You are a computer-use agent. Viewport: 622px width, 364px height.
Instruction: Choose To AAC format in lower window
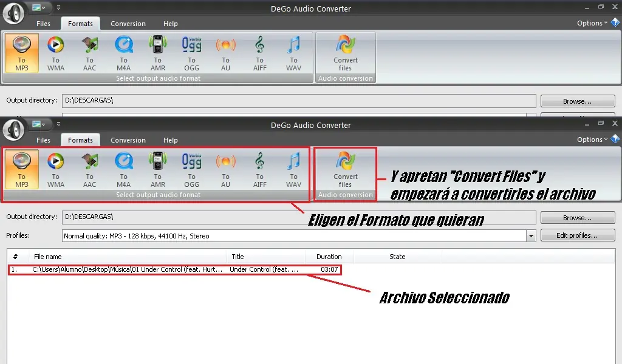coord(90,169)
